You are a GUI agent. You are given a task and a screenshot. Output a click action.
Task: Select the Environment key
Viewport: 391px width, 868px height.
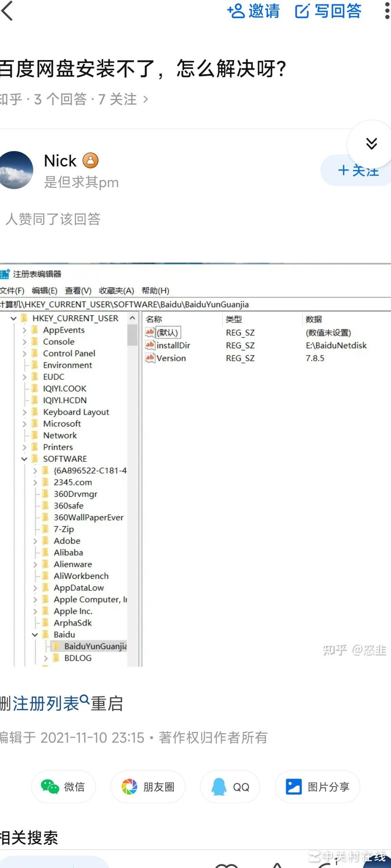[x=68, y=365]
